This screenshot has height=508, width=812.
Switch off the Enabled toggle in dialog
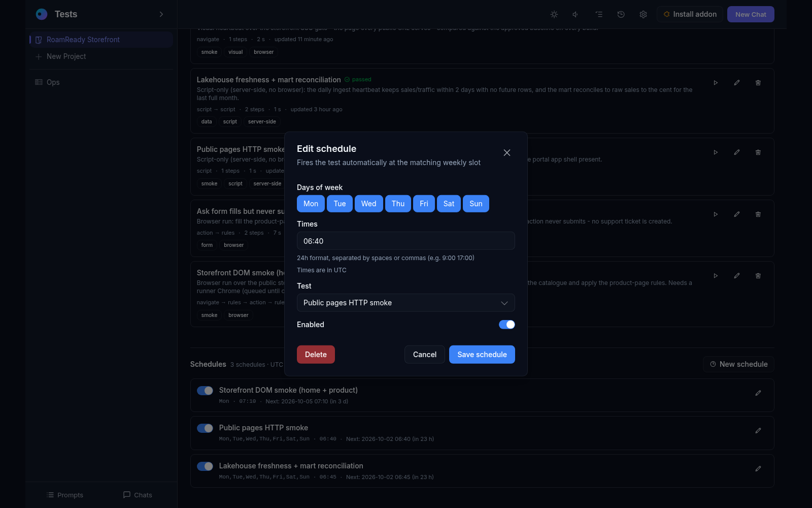point(507,325)
